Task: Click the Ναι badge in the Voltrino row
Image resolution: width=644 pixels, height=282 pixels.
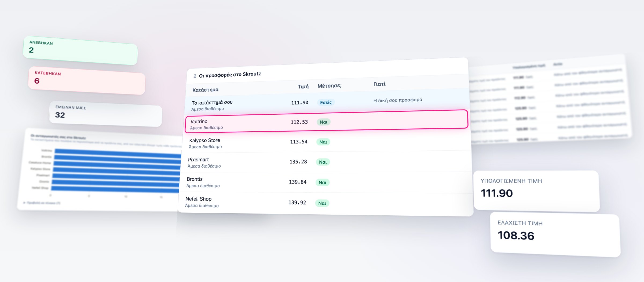Action: point(323,122)
